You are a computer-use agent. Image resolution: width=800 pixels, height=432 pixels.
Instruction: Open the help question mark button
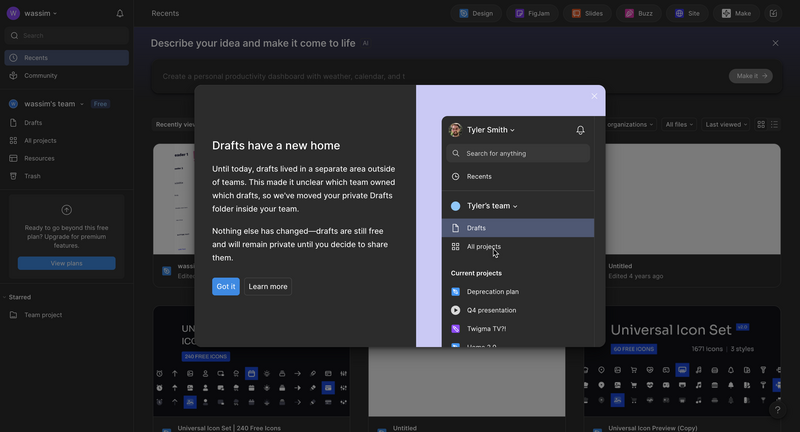(x=778, y=410)
